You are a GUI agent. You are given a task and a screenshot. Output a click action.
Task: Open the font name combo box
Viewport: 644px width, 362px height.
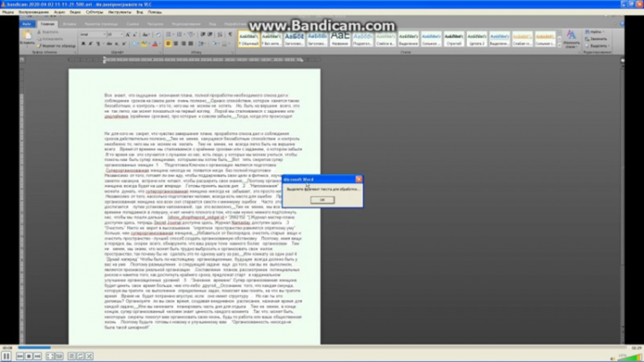92,35
